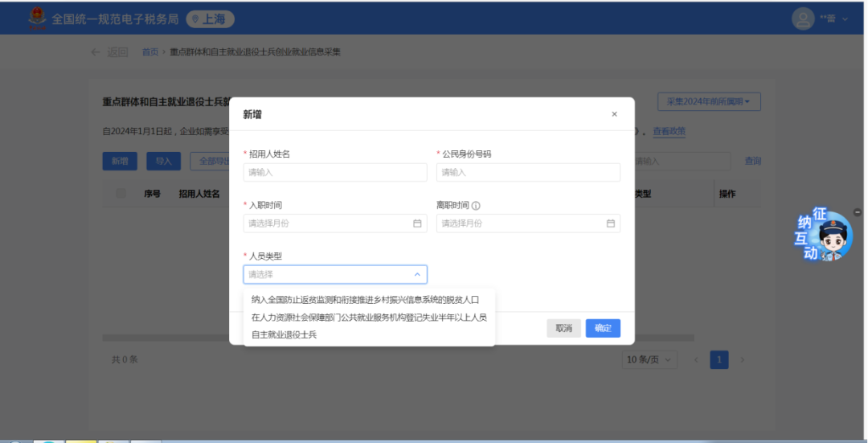This screenshot has width=868, height=443.
Task: Expand the 采集2024年前所属期 dropdown
Action: click(709, 102)
